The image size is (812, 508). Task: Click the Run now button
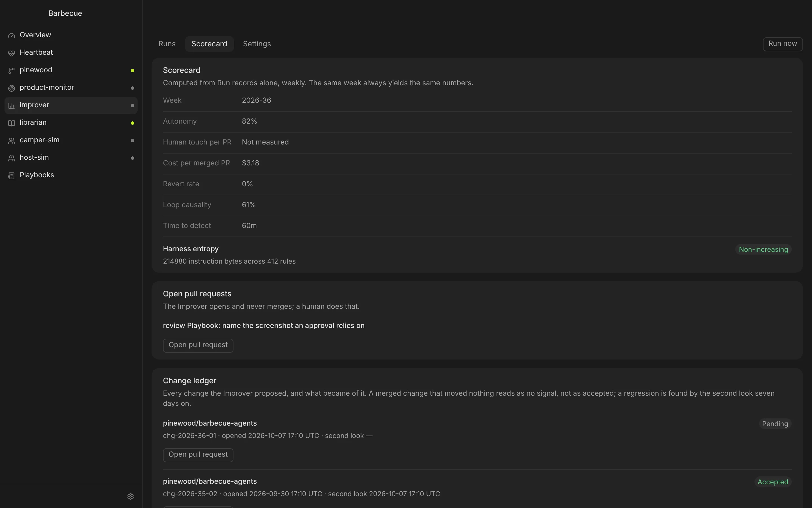[782, 44]
